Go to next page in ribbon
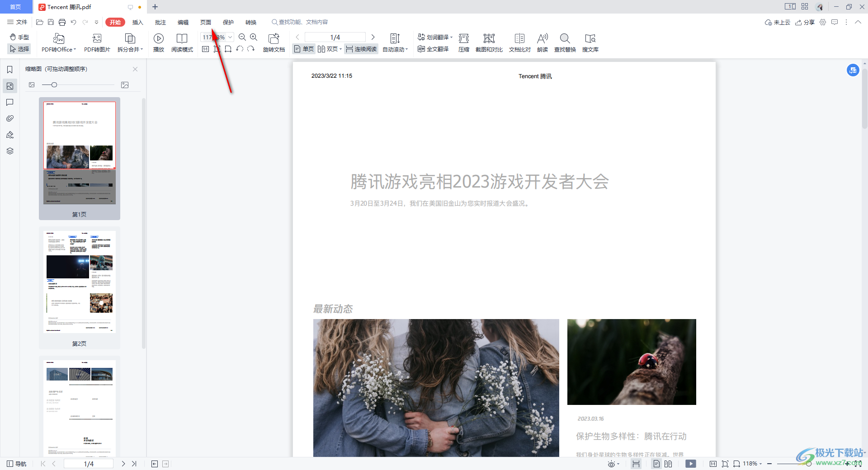Screen dimensions: 868x470 [x=373, y=37]
